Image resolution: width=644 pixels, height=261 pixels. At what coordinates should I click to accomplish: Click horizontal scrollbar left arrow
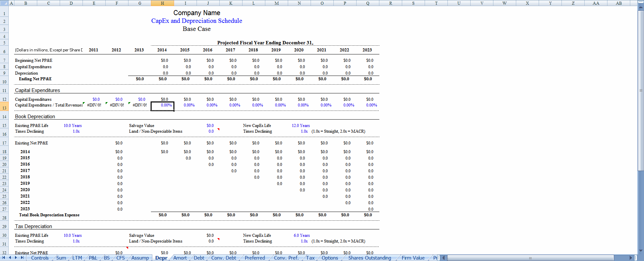(x=444, y=258)
